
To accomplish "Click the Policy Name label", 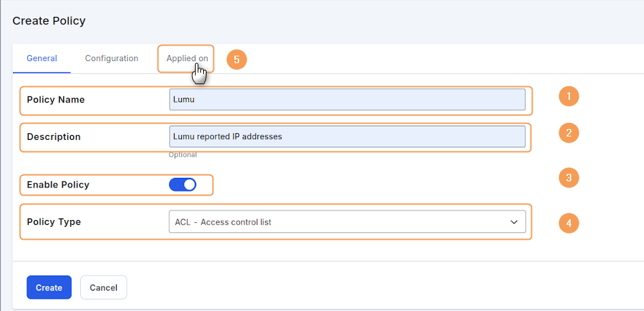I will 56,100.
